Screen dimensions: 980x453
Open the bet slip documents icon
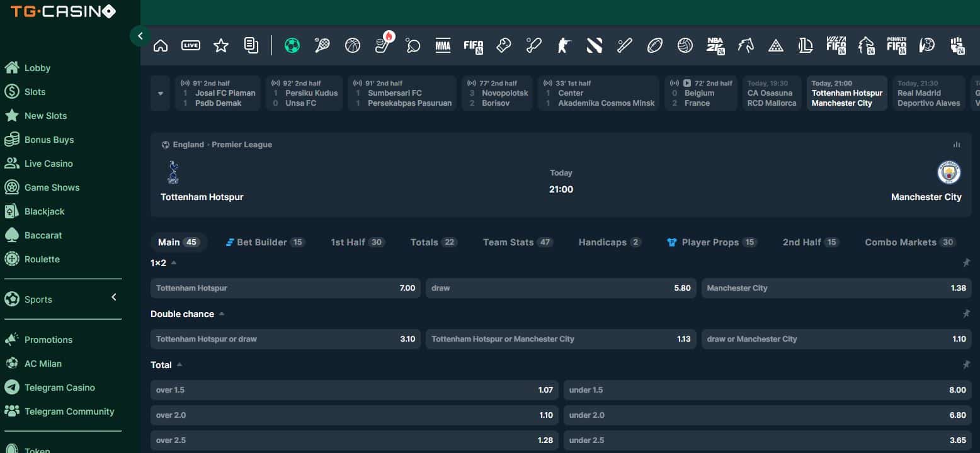click(251, 45)
